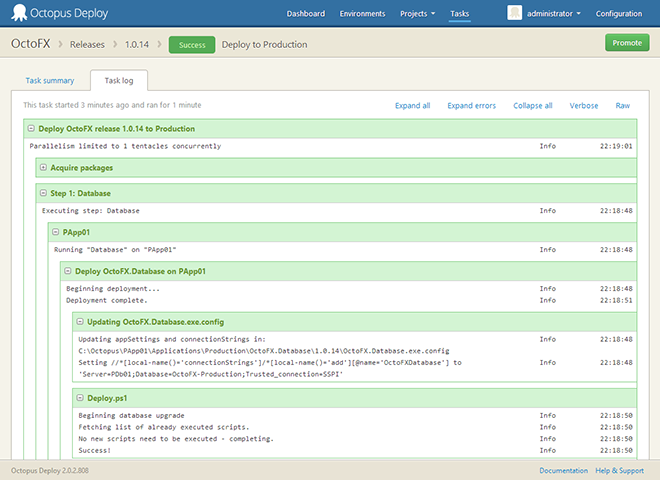Screen dimensions: 660x480
Task: Click Collapse all link
Action: click(532, 106)
